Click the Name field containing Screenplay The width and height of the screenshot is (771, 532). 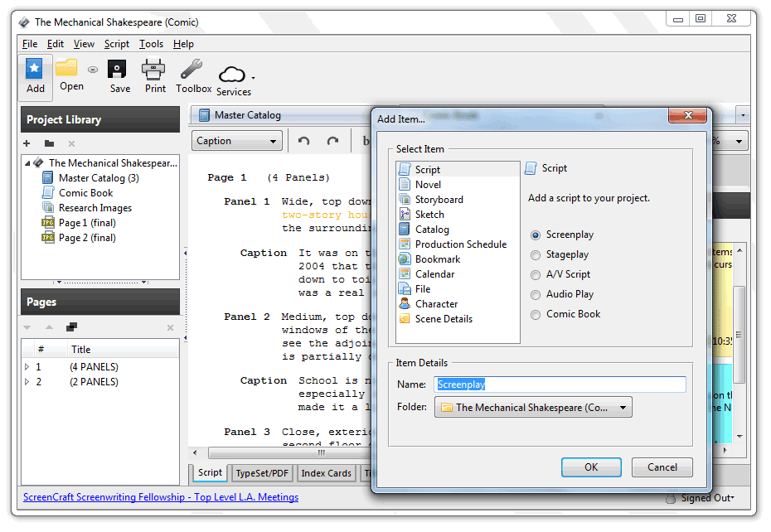[560, 384]
